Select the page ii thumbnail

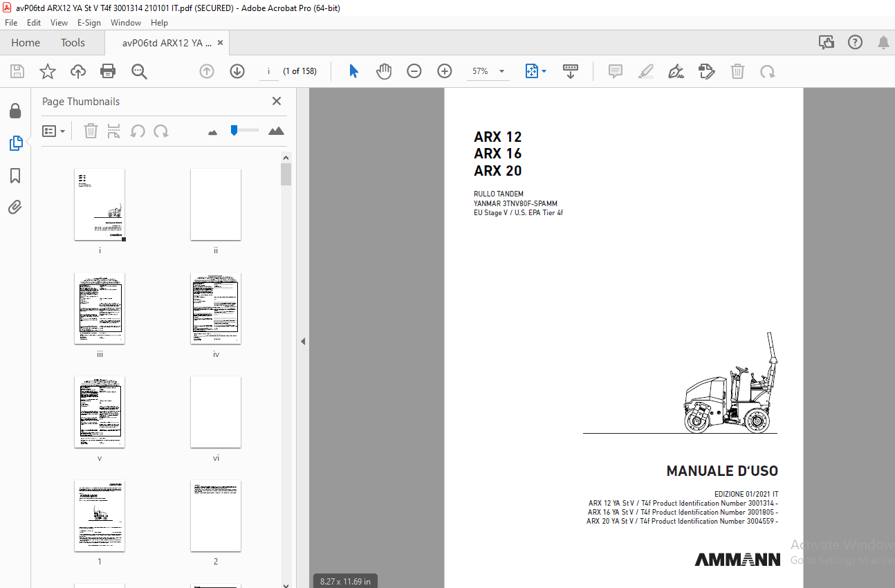click(x=216, y=205)
